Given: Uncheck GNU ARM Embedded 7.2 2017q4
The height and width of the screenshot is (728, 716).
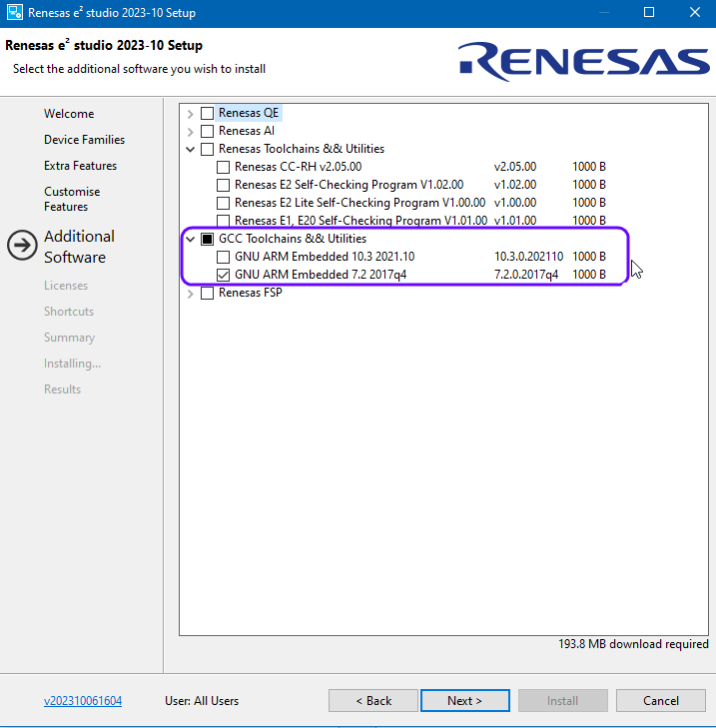Looking at the screenshot, I should 224,275.
